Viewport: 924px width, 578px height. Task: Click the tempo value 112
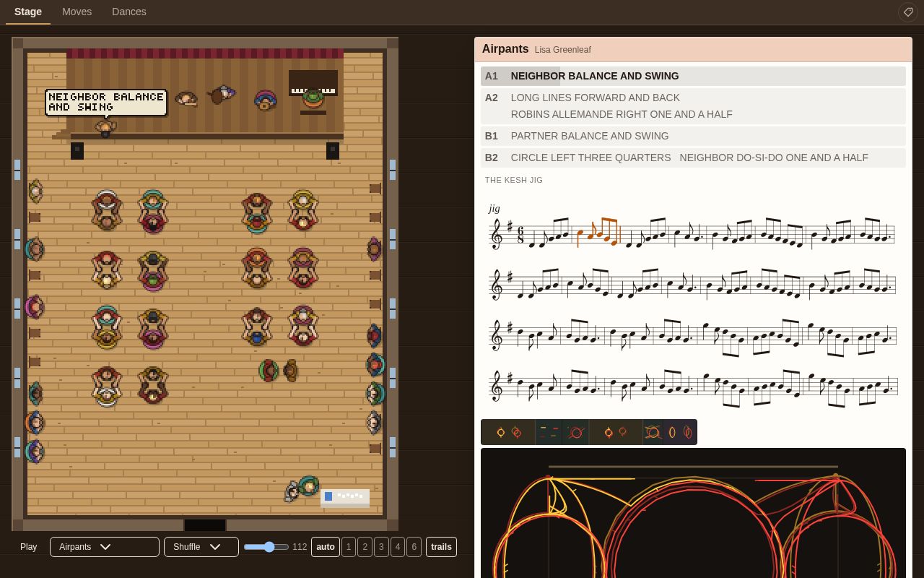pos(300,547)
